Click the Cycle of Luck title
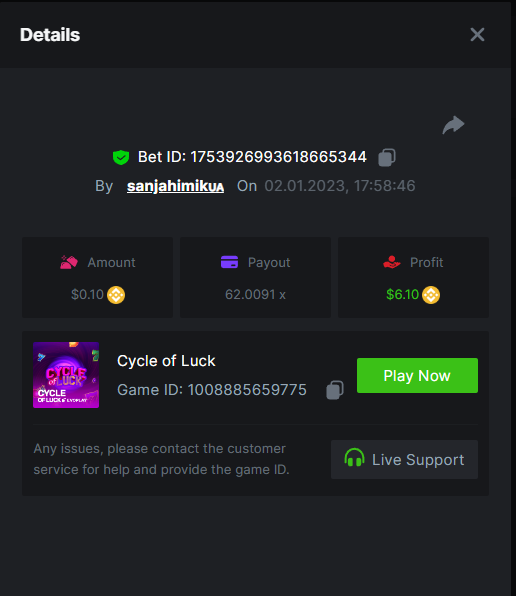This screenshot has width=516, height=596. pyautogui.click(x=166, y=361)
